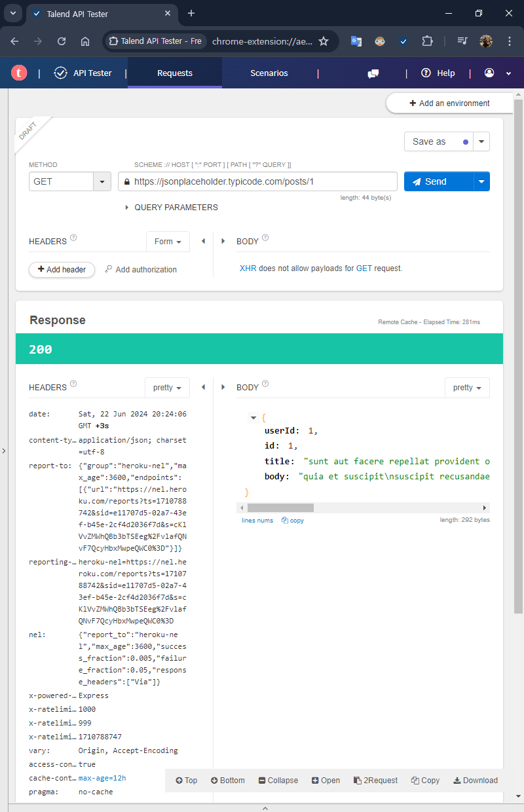The image size is (524, 812).
Task: Click Copy in bottom response toolbar
Action: tap(425, 781)
